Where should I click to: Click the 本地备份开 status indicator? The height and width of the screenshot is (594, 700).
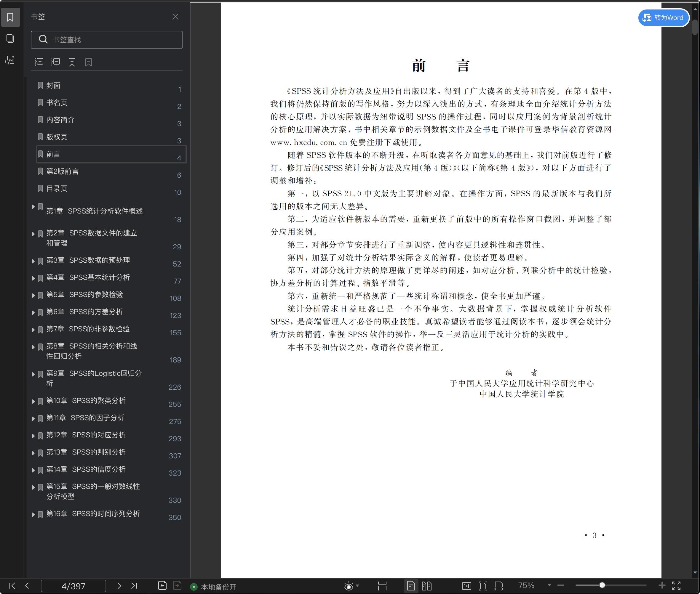point(213,587)
